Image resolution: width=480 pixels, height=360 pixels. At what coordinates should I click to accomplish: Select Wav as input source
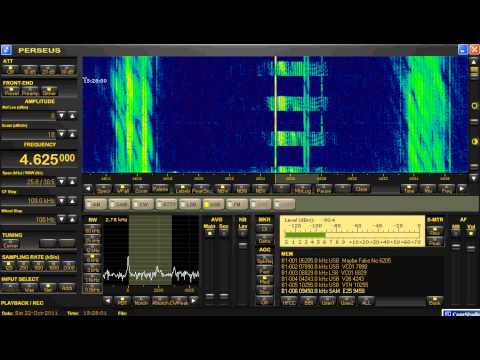click(29, 288)
